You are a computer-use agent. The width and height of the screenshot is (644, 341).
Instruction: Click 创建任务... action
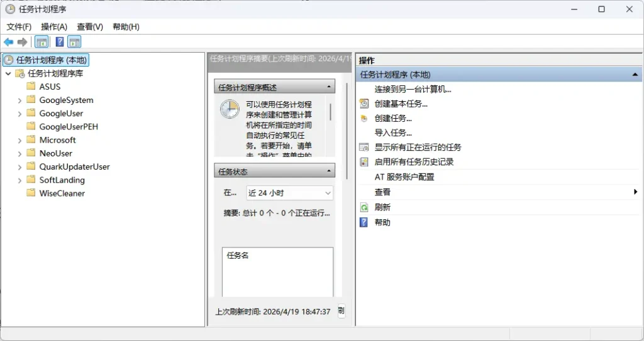pos(393,118)
